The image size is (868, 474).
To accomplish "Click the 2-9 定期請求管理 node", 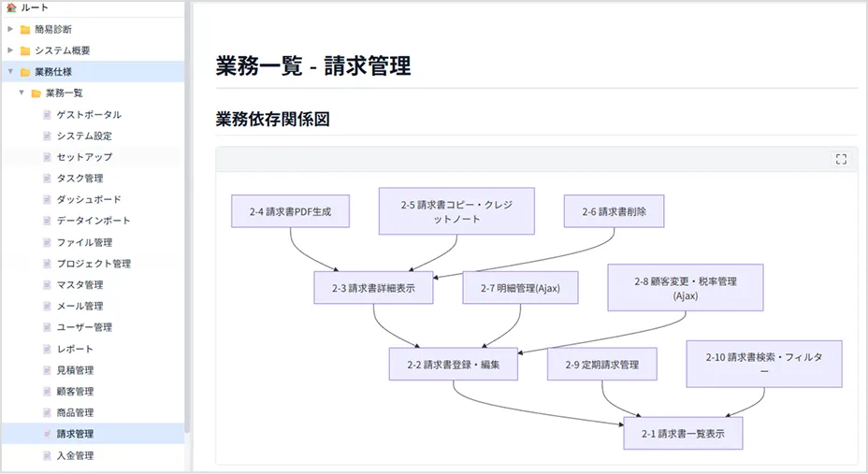I will 602,365.
